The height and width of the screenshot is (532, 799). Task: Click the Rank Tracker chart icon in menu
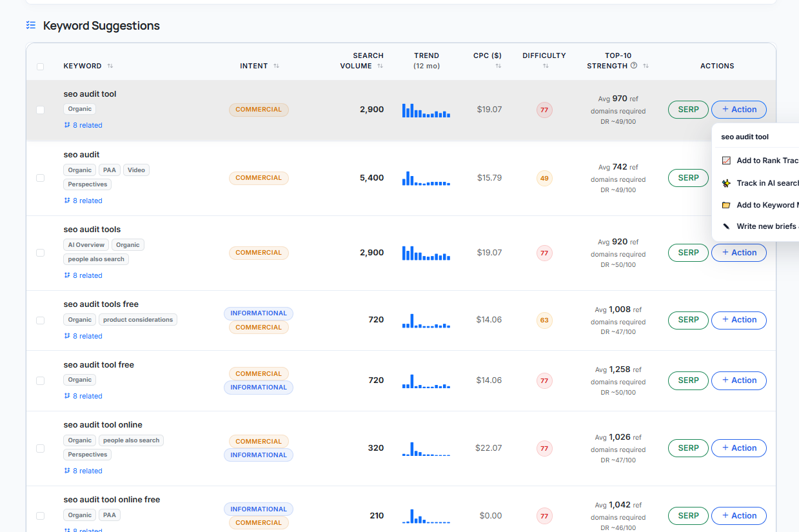[726, 161]
